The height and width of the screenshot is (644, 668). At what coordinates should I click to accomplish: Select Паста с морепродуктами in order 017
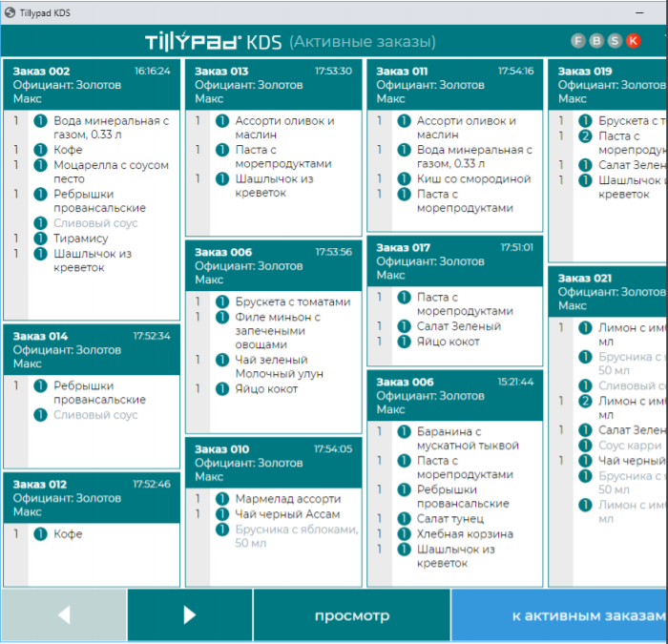(x=465, y=303)
